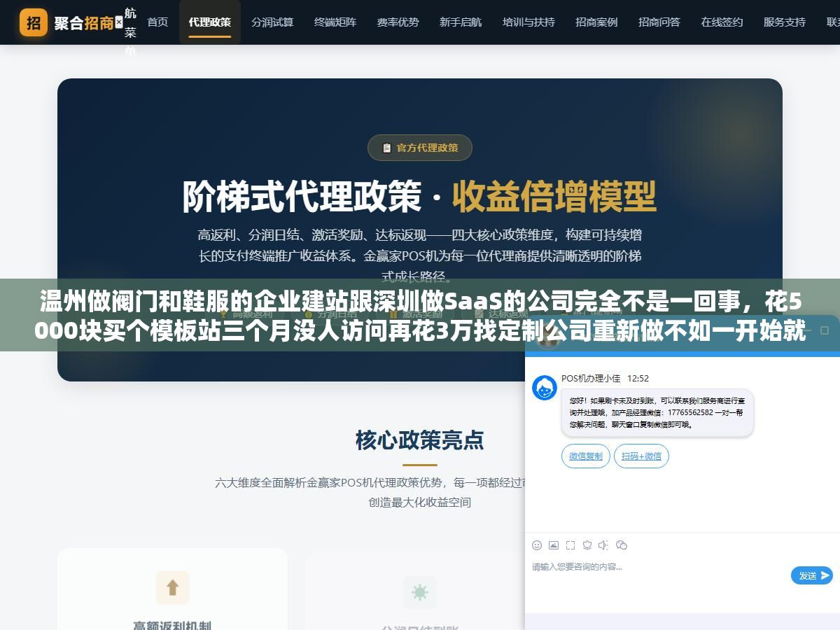Open 在线签约 navigation item
The image size is (840, 630).
click(722, 22)
